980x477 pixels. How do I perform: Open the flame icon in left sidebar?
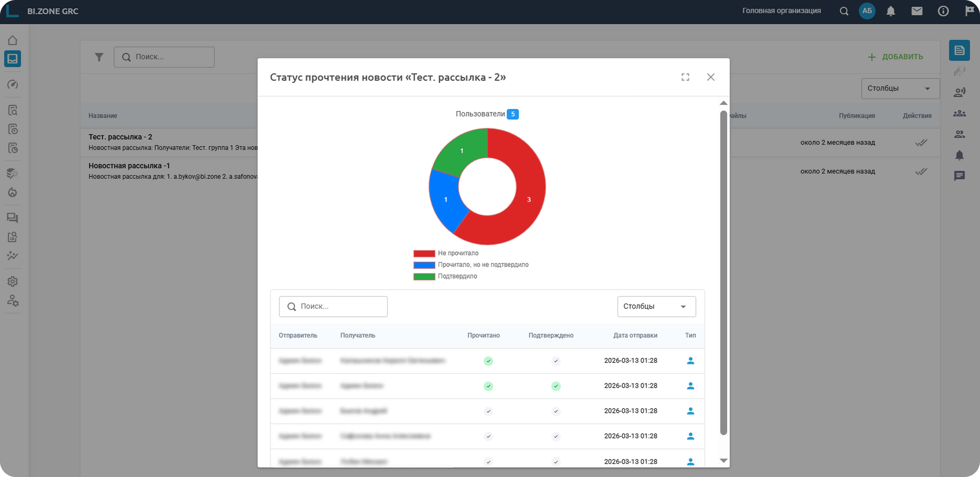(13, 192)
